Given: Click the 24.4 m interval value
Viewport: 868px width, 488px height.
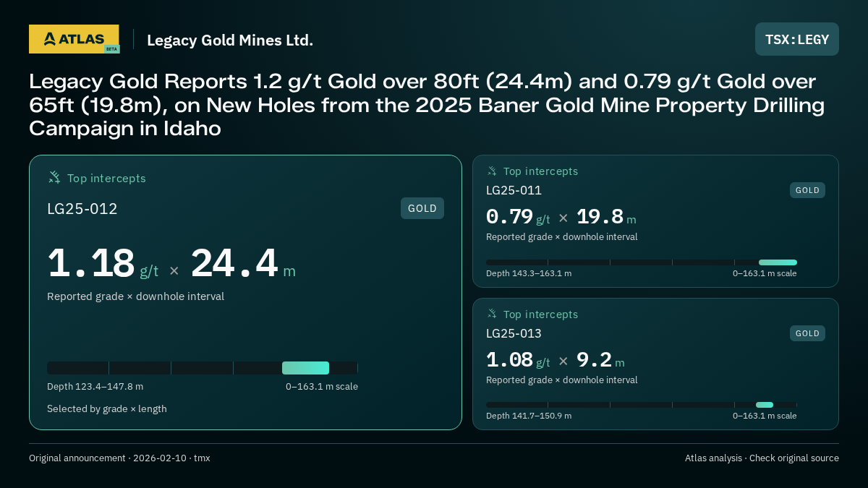Looking at the screenshot, I should (x=243, y=264).
